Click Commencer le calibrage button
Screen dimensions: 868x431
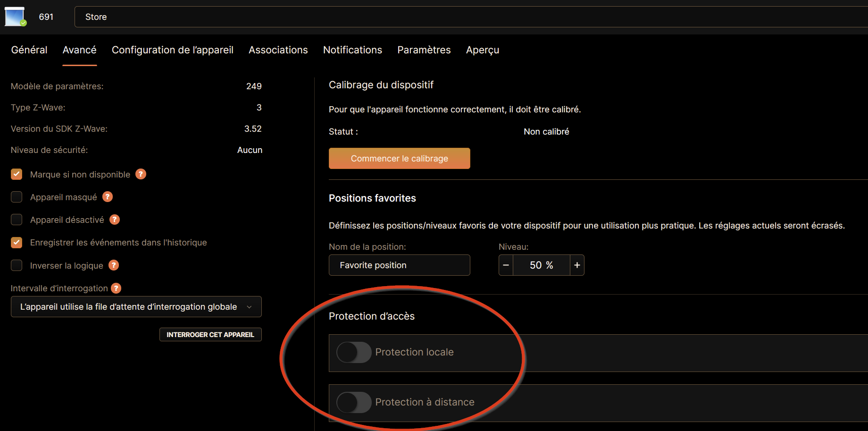coord(400,159)
